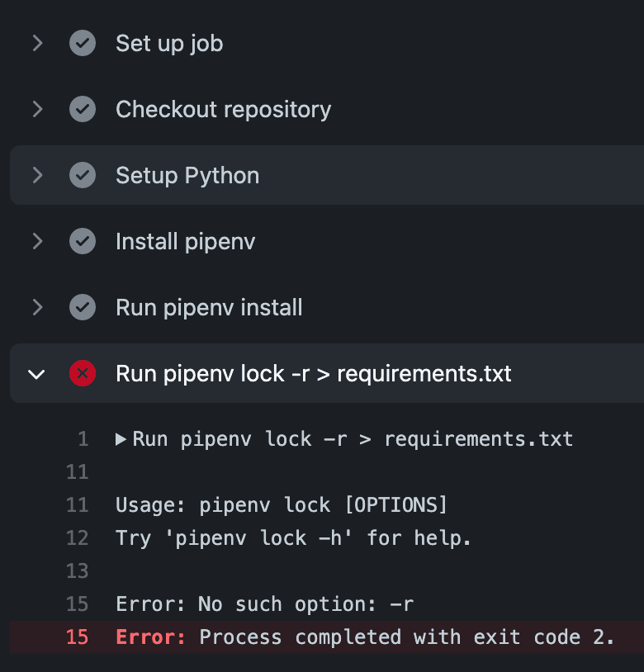Click the red failure icon on pipenv lock step
This screenshot has height=672, width=644.
(x=83, y=373)
